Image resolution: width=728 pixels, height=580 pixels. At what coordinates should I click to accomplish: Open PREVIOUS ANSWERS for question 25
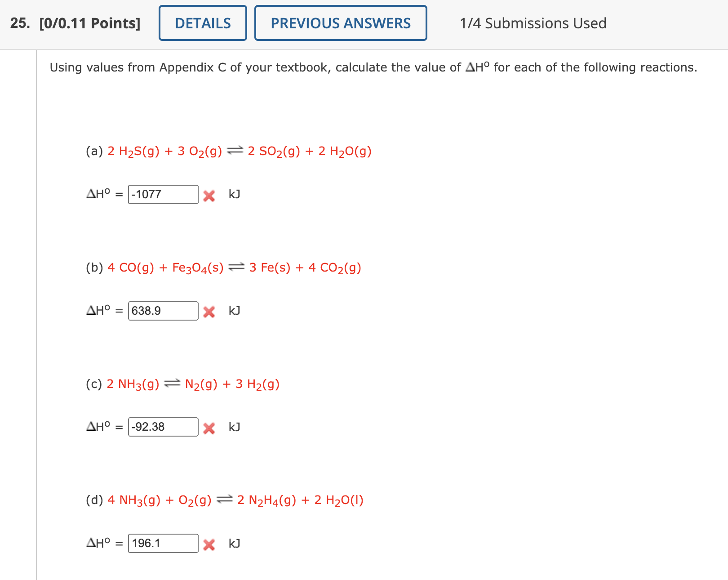click(x=341, y=23)
